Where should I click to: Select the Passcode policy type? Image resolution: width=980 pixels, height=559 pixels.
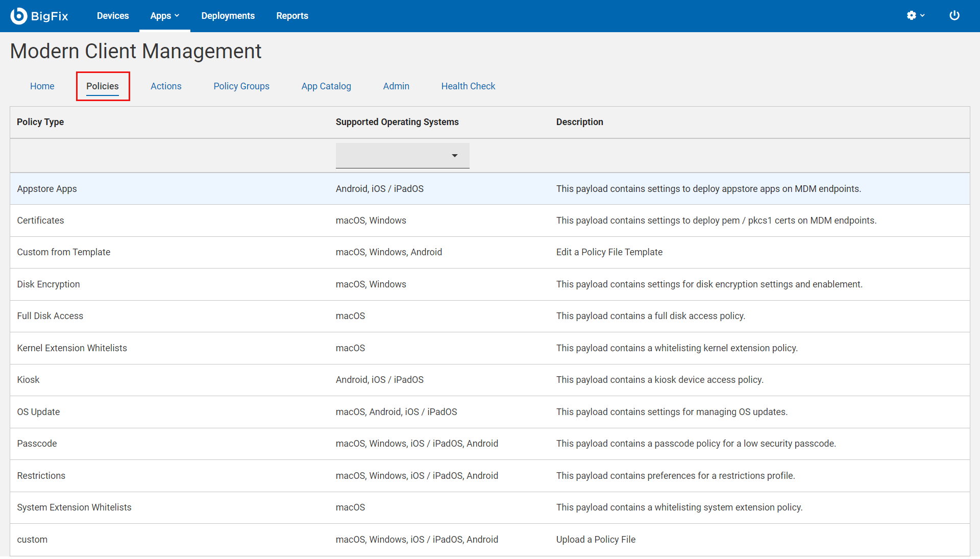click(37, 443)
